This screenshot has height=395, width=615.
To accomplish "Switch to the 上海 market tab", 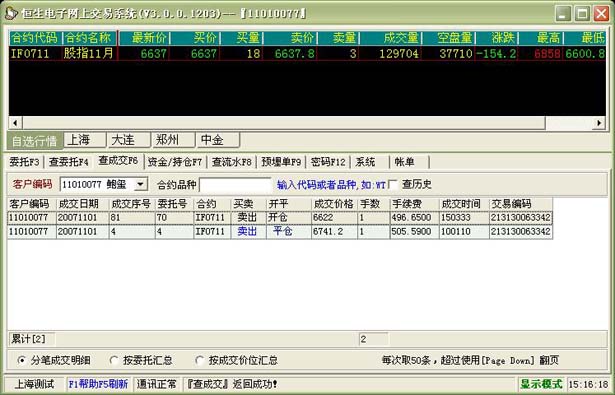I will [x=85, y=140].
